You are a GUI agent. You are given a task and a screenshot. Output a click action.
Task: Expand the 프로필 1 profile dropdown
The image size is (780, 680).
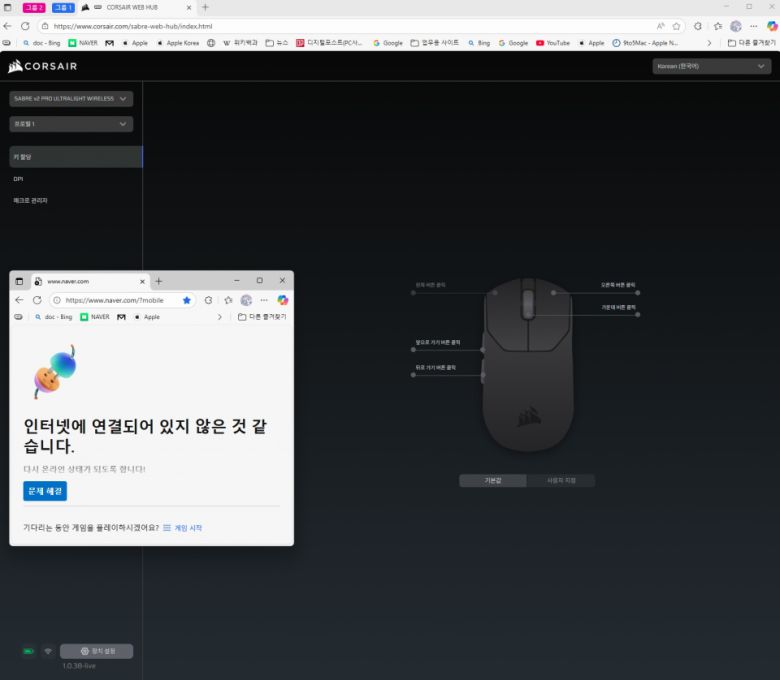point(71,124)
